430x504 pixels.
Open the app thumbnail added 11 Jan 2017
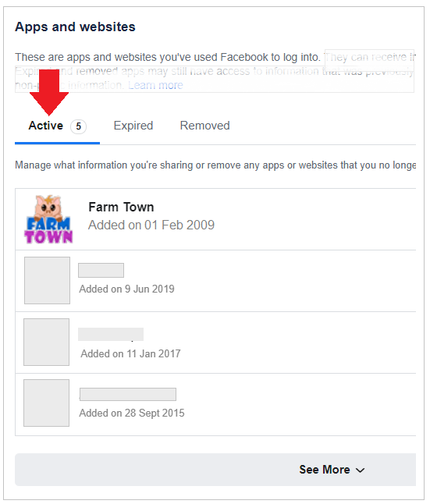[46, 342]
